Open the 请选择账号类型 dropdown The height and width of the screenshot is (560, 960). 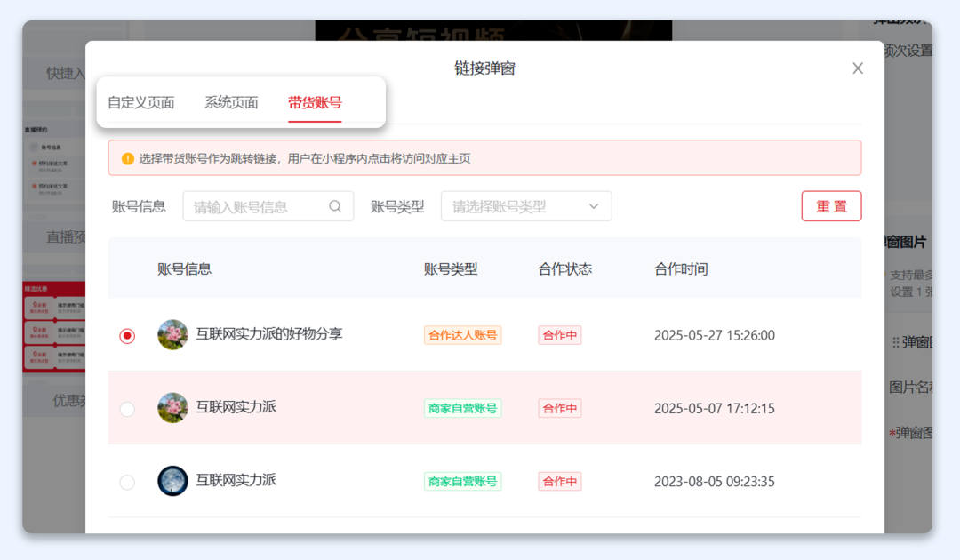pos(526,205)
